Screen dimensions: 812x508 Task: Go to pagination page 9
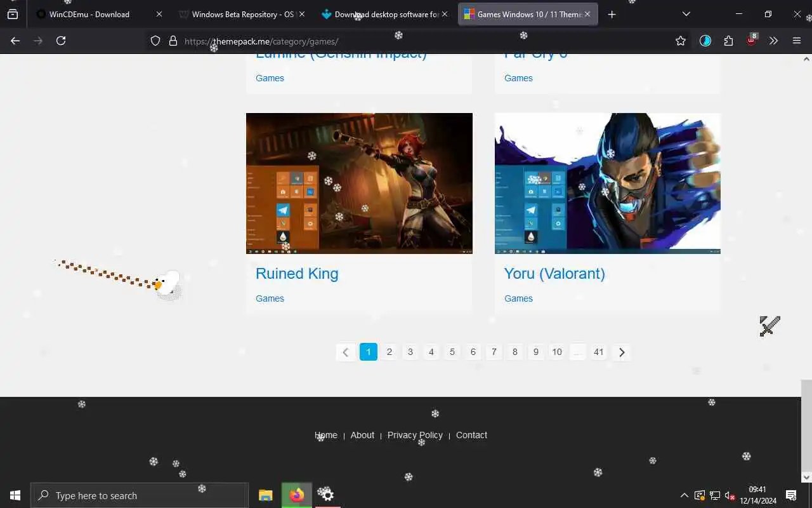click(x=536, y=352)
